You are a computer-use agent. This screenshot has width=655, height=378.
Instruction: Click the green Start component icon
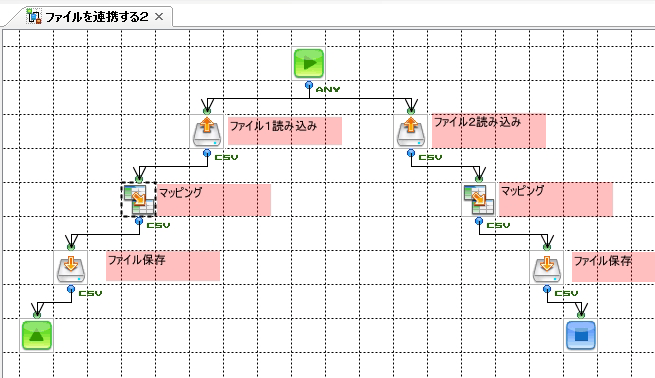tap(309, 63)
